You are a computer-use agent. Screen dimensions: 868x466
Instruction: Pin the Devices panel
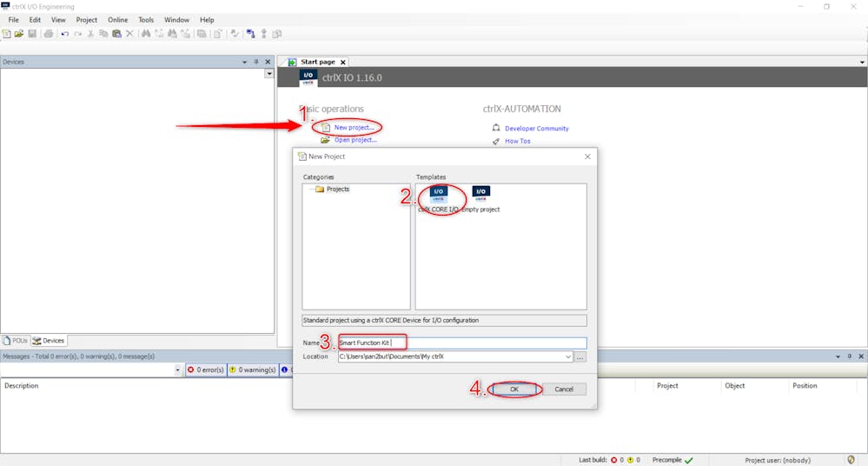point(256,62)
